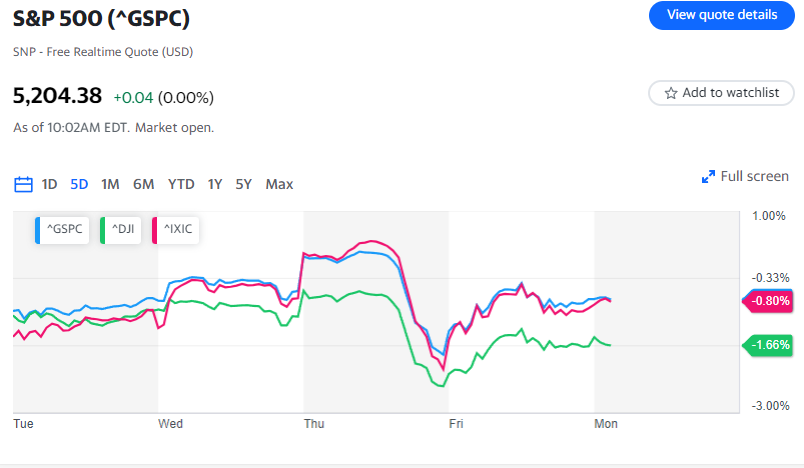Click the green -1.66% price tag
Viewport: 804px width, 468px height.
point(768,345)
